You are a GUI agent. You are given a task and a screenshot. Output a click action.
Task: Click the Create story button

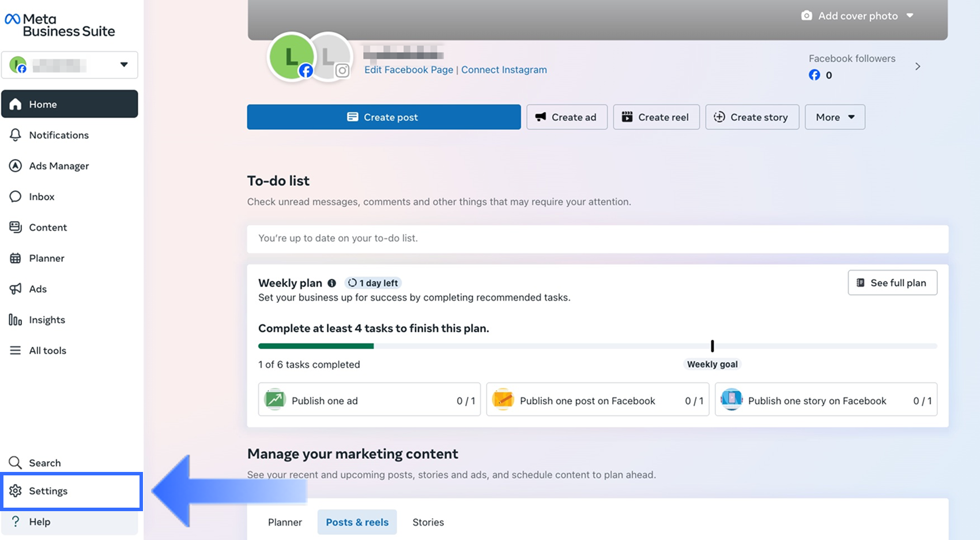752,117
